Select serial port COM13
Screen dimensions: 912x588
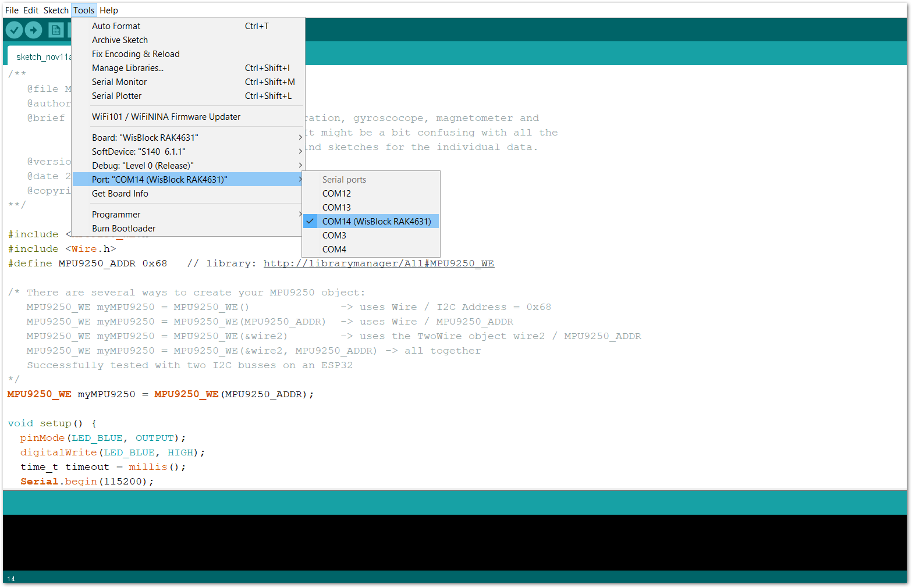coord(371,208)
